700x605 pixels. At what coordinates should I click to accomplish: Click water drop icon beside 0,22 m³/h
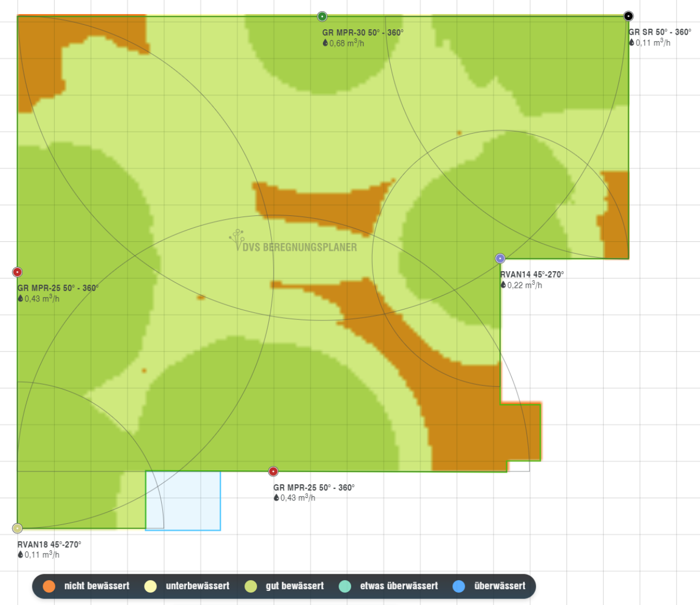coord(503,285)
